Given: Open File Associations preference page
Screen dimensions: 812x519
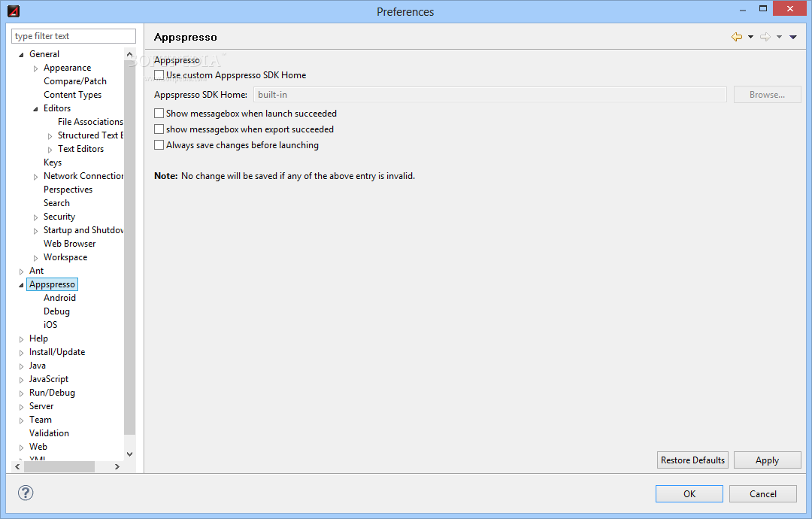Looking at the screenshot, I should (90, 122).
